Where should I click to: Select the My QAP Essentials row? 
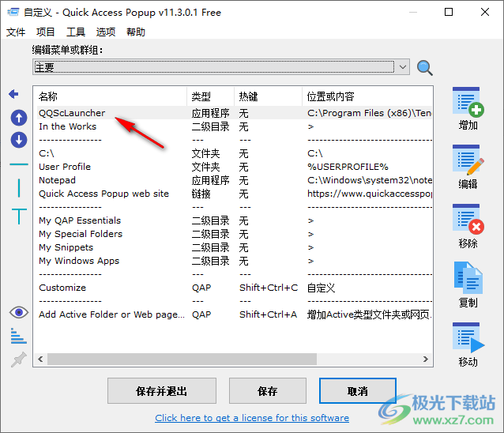pos(235,220)
